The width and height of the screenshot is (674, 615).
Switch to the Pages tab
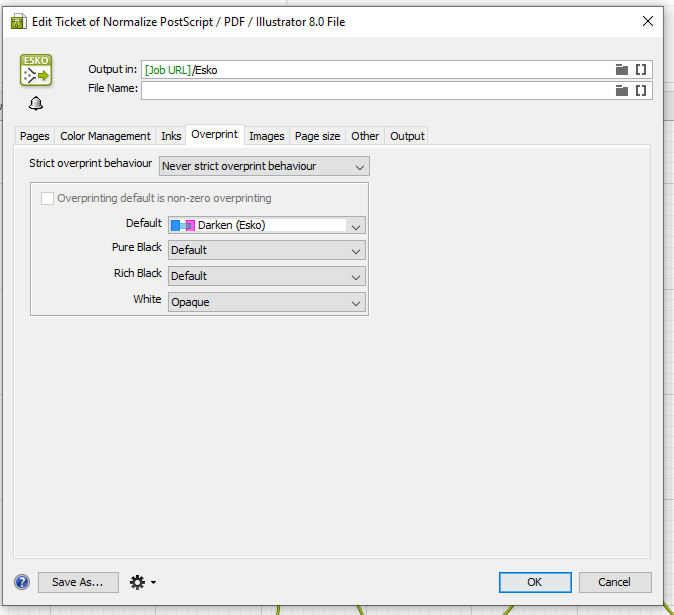pos(35,136)
